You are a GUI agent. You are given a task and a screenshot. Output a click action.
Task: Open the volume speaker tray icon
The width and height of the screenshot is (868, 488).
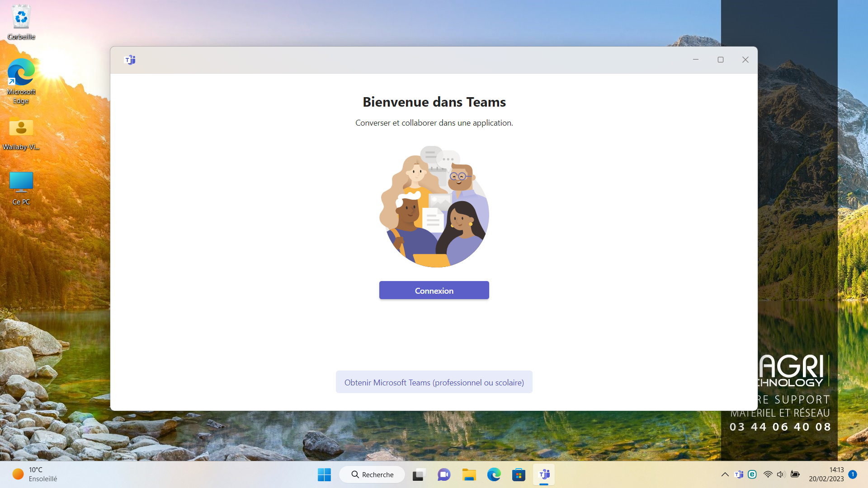tap(781, 474)
